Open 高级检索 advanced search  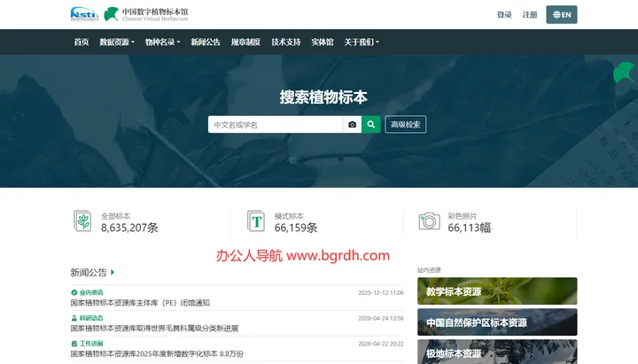click(405, 125)
